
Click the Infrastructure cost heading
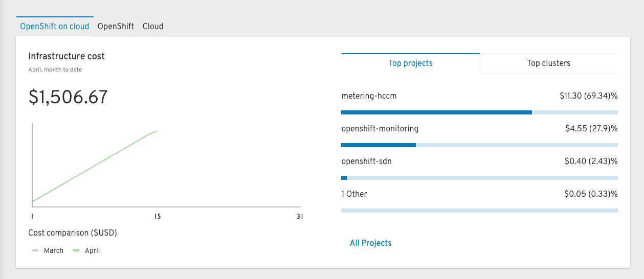[66, 56]
